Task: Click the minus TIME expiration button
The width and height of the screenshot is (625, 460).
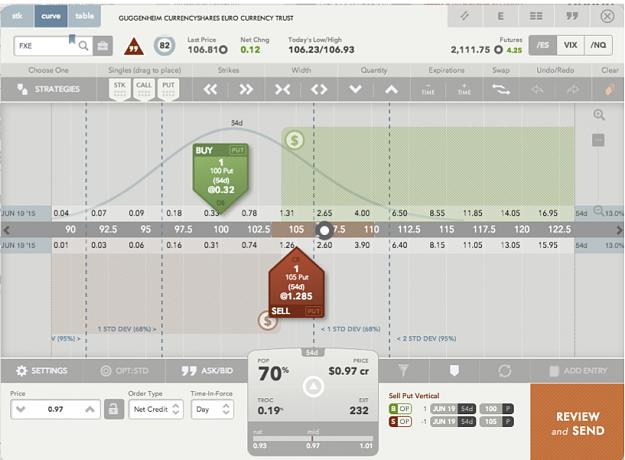Action: (x=428, y=89)
